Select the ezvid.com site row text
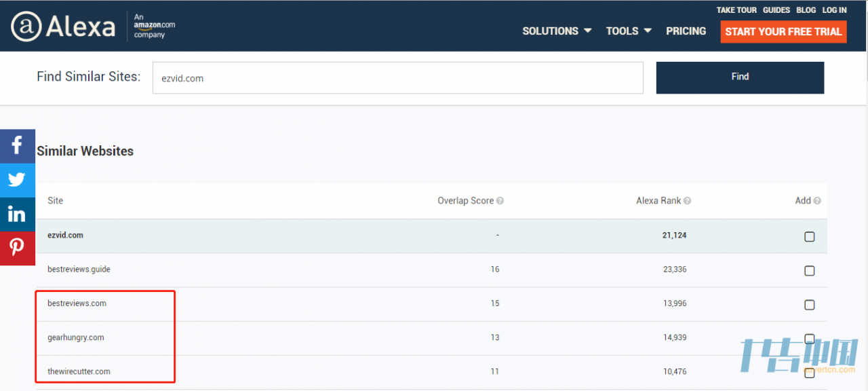 coord(65,235)
